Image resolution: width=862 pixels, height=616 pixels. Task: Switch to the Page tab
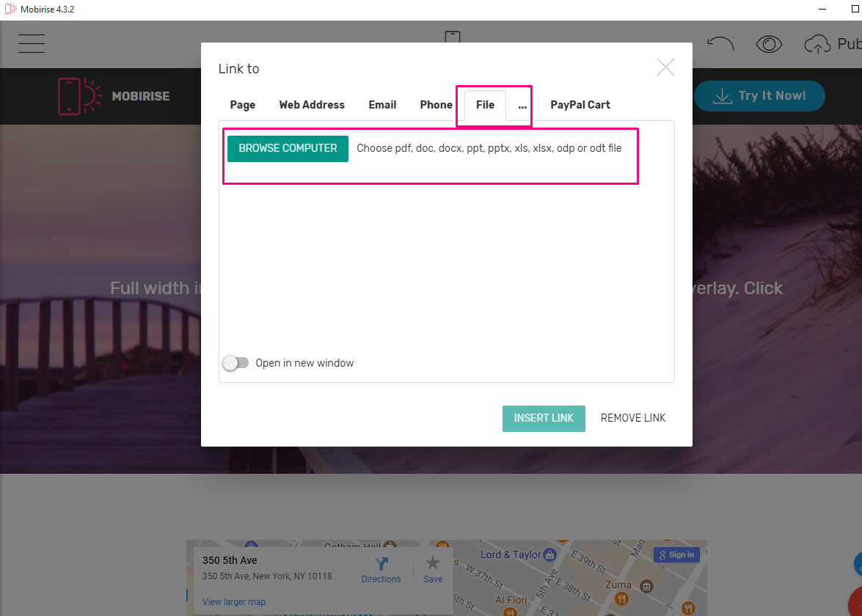click(243, 105)
